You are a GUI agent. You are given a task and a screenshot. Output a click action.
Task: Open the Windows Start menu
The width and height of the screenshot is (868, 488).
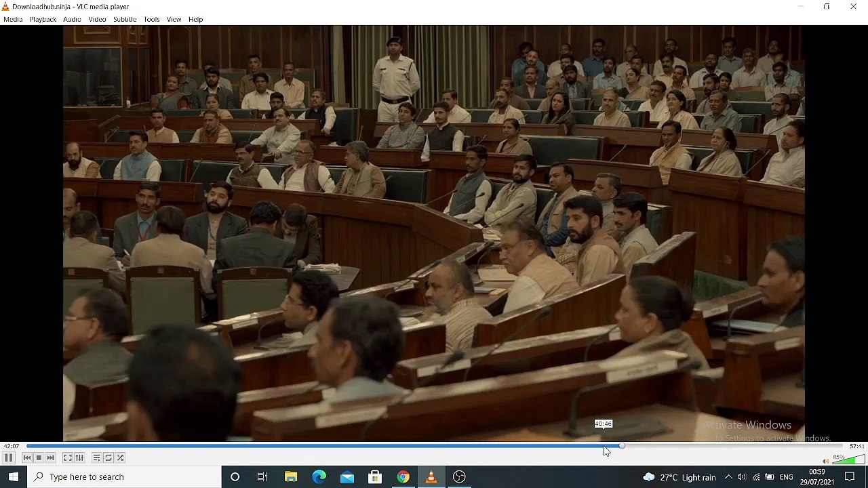click(x=14, y=477)
